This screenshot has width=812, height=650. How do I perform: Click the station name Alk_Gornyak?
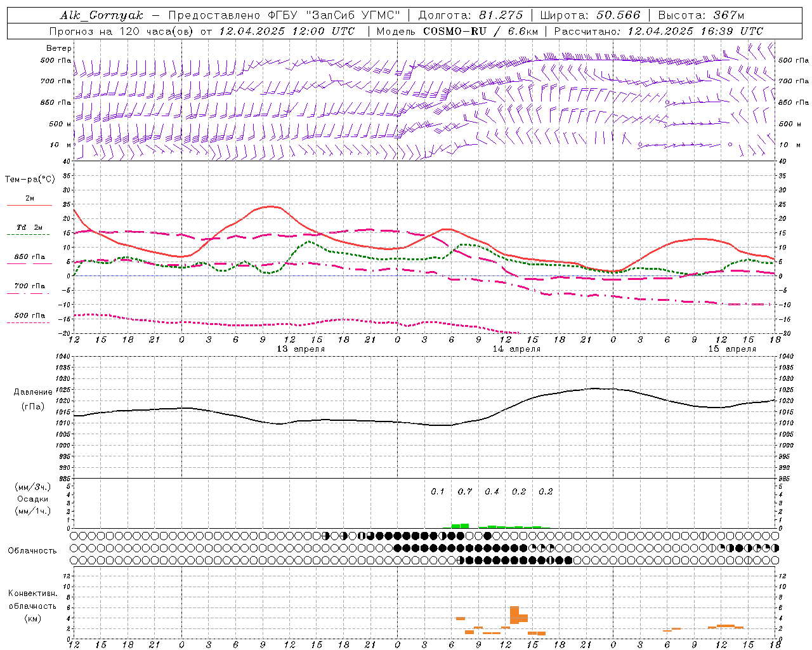[x=101, y=15]
